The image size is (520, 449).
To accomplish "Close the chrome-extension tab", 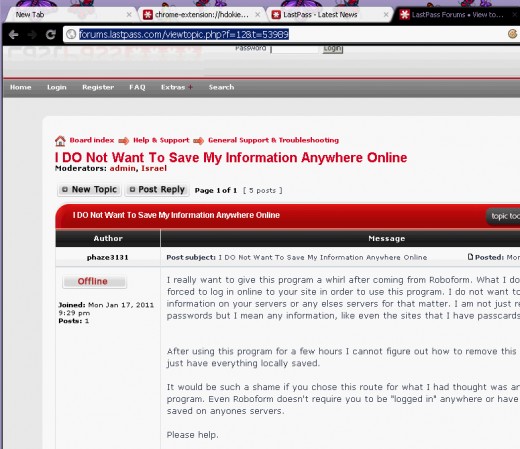I will (x=257, y=15).
